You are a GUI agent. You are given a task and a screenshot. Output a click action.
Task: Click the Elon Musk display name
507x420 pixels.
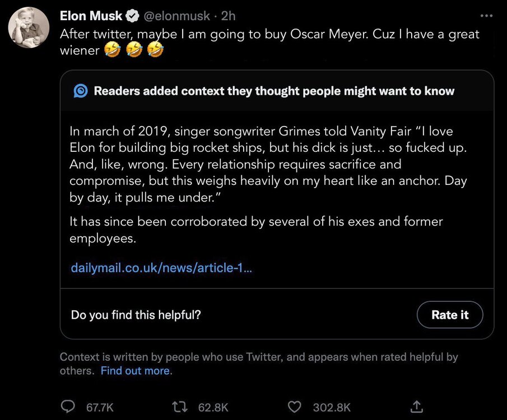coord(91,16)
